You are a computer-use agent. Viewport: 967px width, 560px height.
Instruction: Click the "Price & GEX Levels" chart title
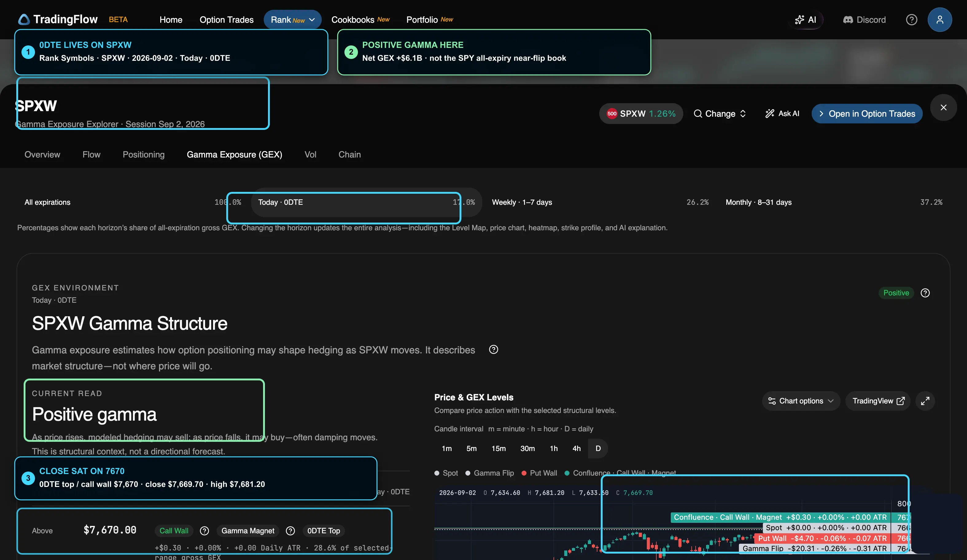473,398
